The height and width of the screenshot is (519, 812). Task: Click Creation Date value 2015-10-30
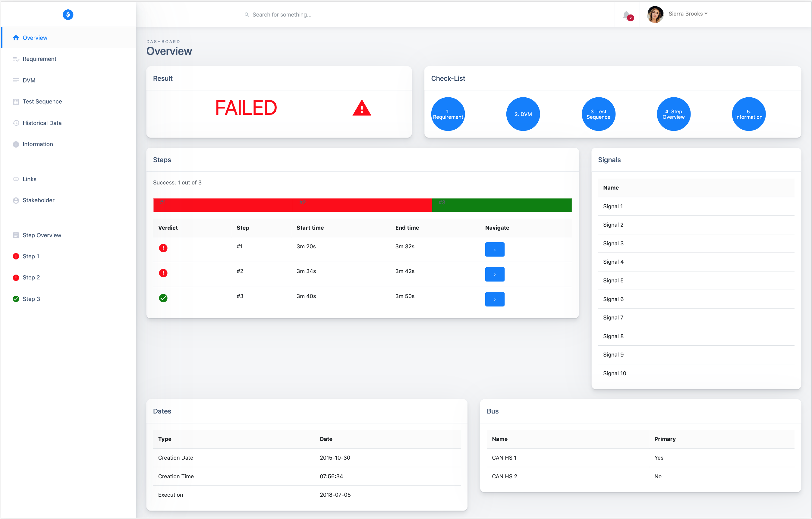335,458
